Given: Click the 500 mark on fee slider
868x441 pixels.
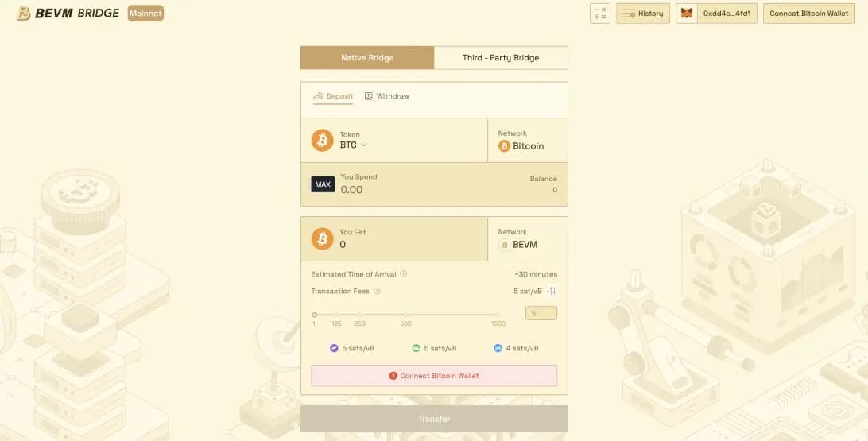Looking at the screenshot, I should 405,315.
